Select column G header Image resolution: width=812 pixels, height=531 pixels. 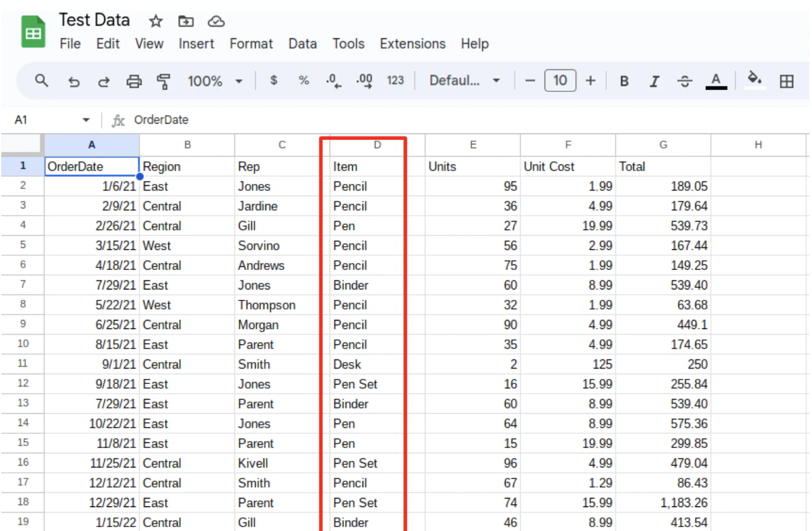[x=663, y=145]
